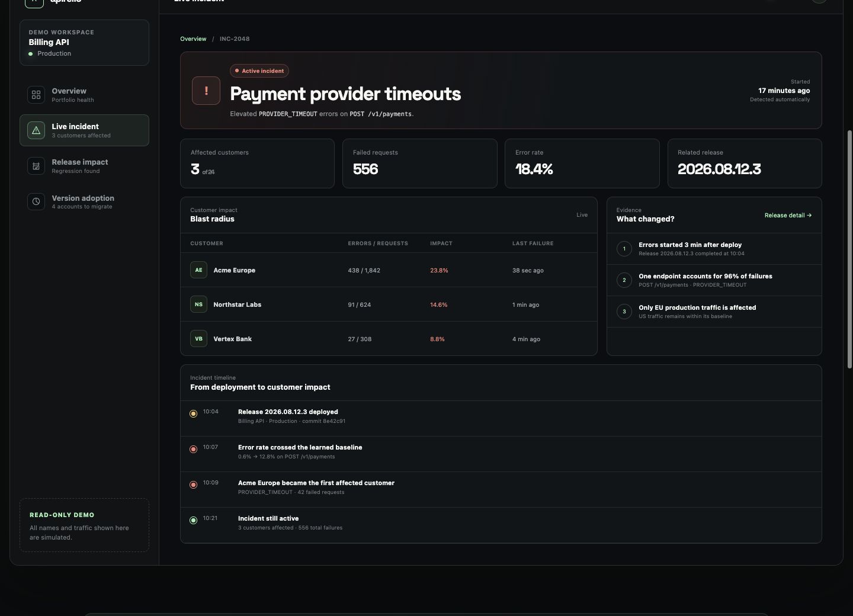Click the Failed requests 556 card
The width and height of the screenshot is (853, 616).
click(x=420, y=163)
